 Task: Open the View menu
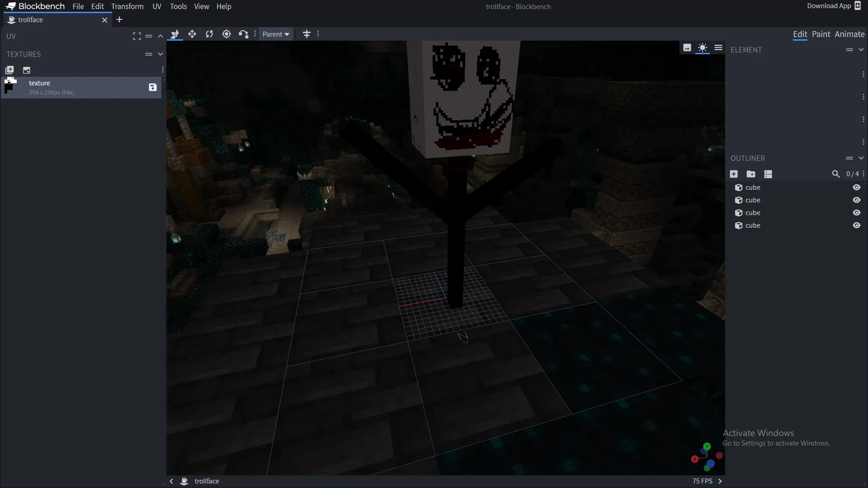pos(202,6)
